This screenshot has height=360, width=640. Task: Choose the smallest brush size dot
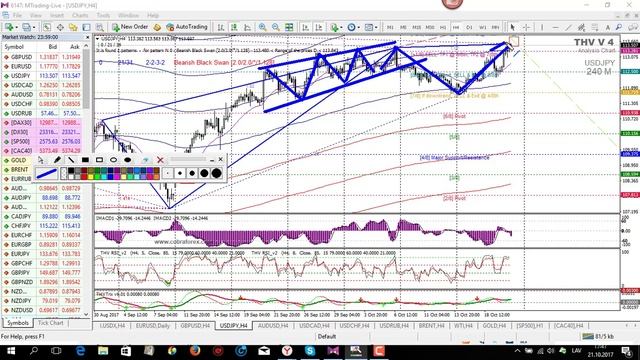(168, 173)
